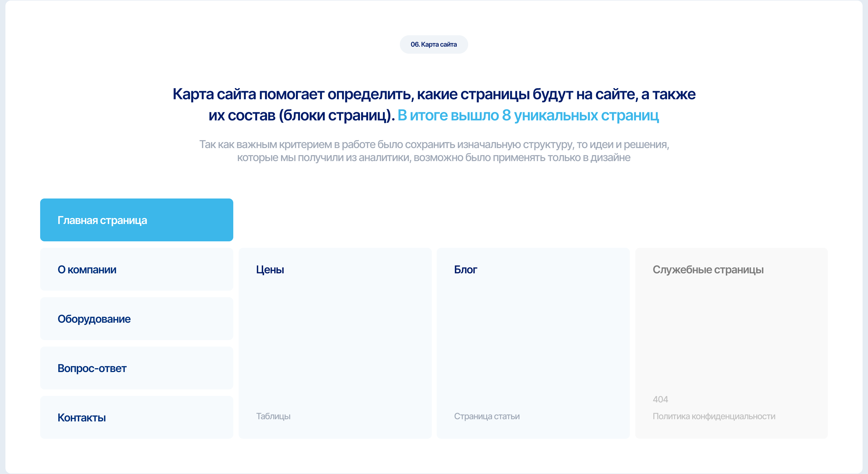868x474 pixels.
Task: Click the empty area in Служебные страницы card
Action: [x=731, y=334]
